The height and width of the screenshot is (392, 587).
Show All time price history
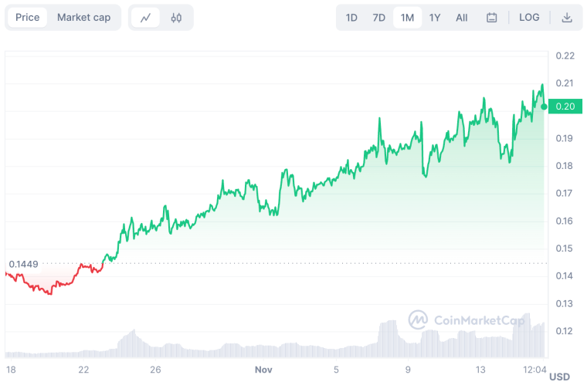coord(461,18)
